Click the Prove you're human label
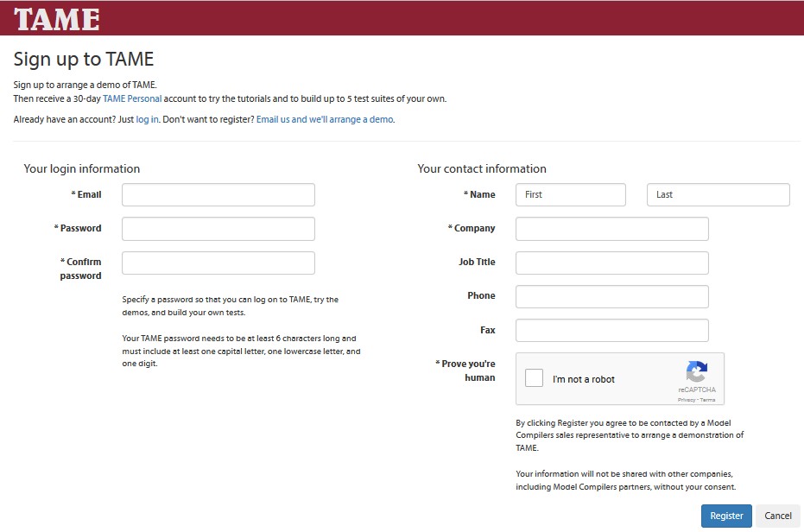This screenshot has height=532, width=804. 465,370
